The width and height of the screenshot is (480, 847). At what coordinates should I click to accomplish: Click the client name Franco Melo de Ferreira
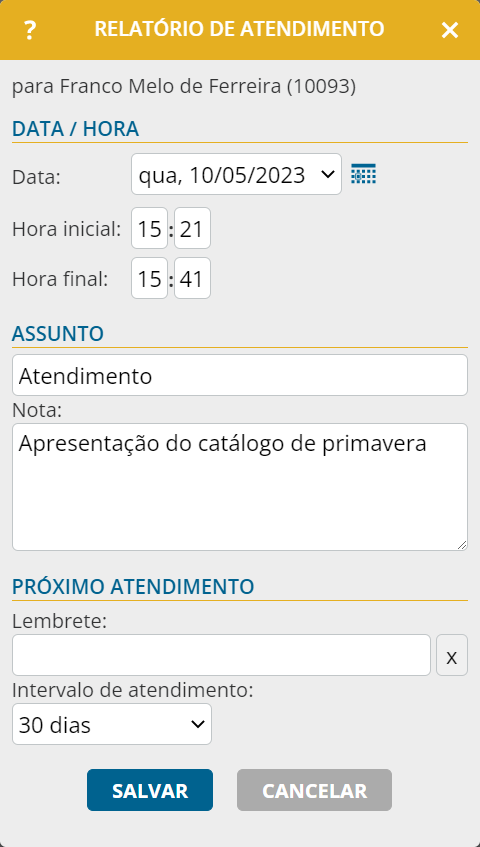[x=170, y=86]
